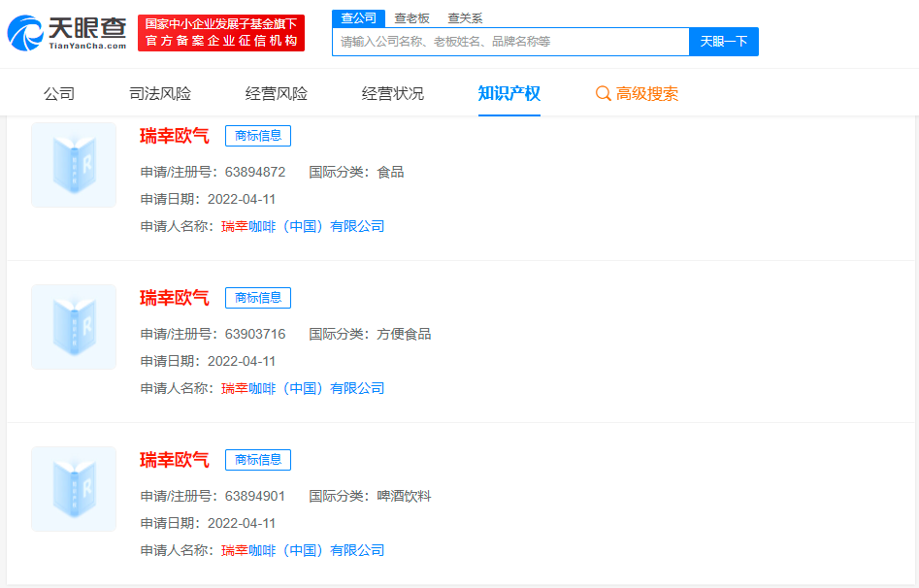Image resolution: width=919 pixels, height=588 pixels.
Task: Go to the 经营风险 tab
Action: (277, 94)
